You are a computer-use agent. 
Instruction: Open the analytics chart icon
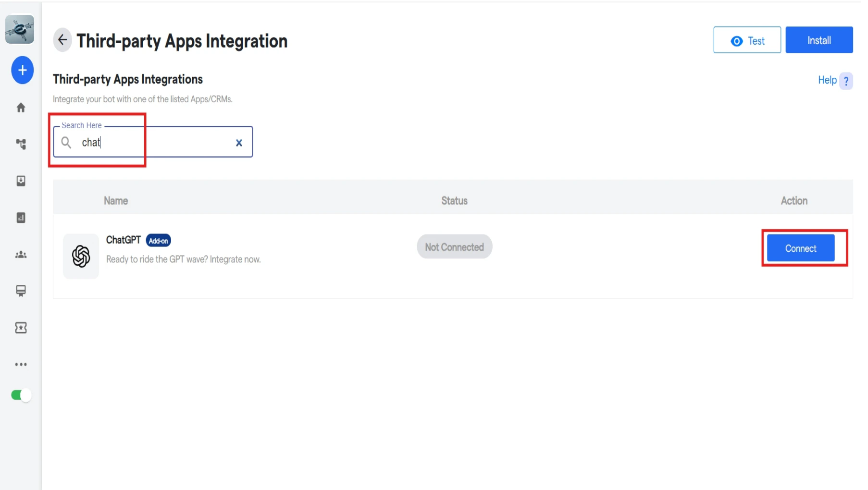pyautogui.click(x=21, y=218)
